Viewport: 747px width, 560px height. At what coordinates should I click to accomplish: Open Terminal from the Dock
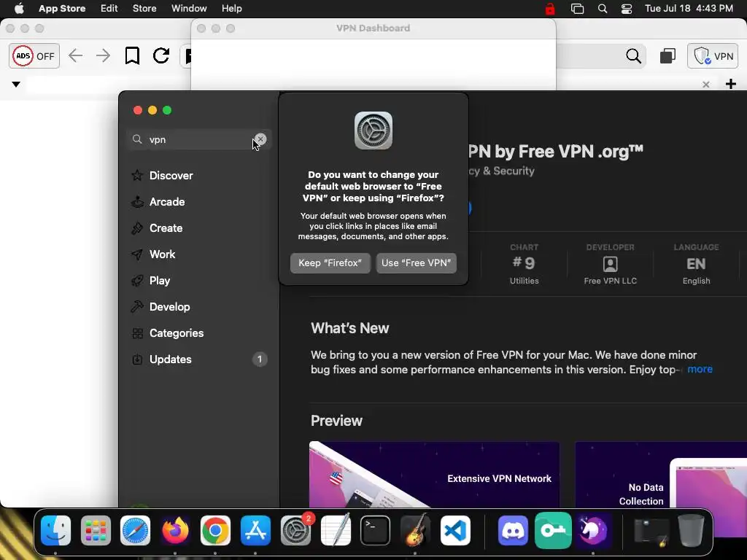click(x=376, y=530)
